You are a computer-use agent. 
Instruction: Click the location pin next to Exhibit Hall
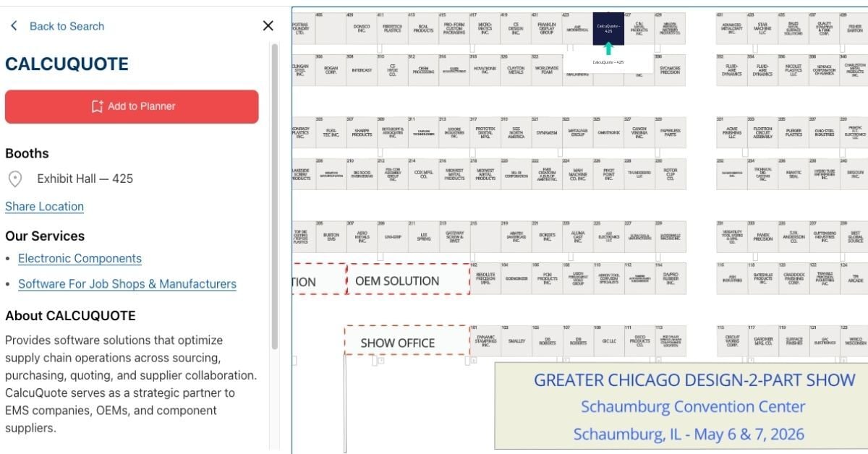pos(16,179)
